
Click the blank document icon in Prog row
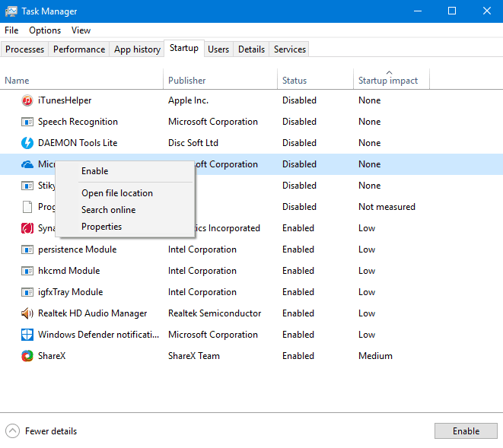[x=27, y=207]
